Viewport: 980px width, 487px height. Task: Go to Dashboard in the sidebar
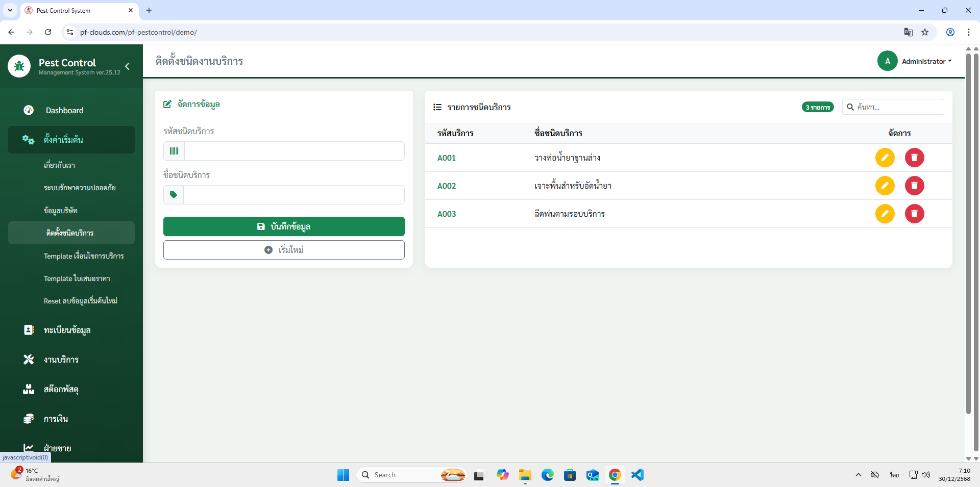[x=64, y=110]
